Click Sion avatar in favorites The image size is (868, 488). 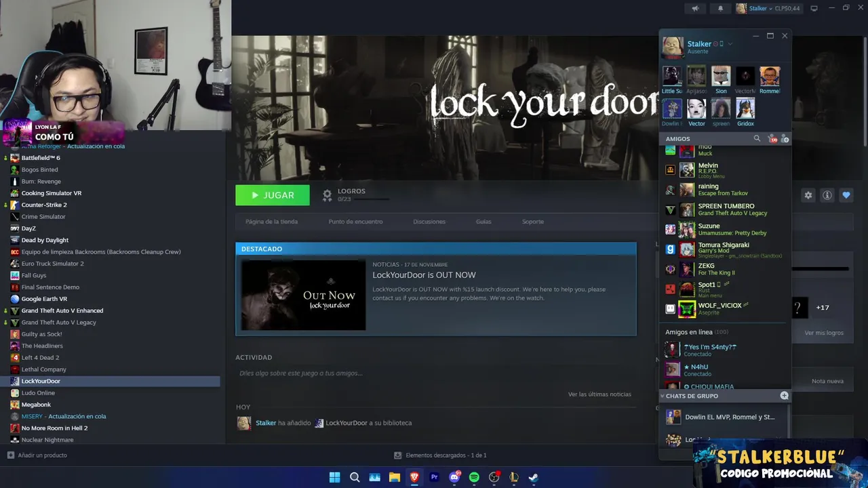pos(721,76)
